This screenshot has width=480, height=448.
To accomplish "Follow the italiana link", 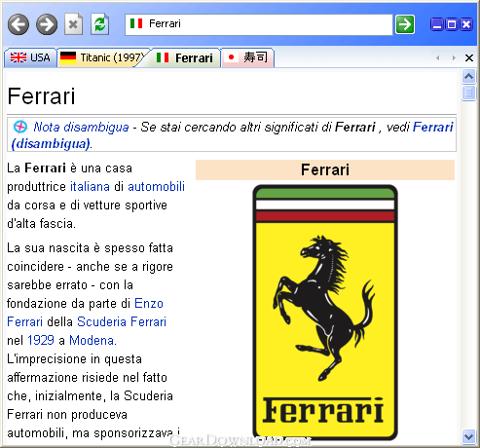I will click(x=90, y=187).
